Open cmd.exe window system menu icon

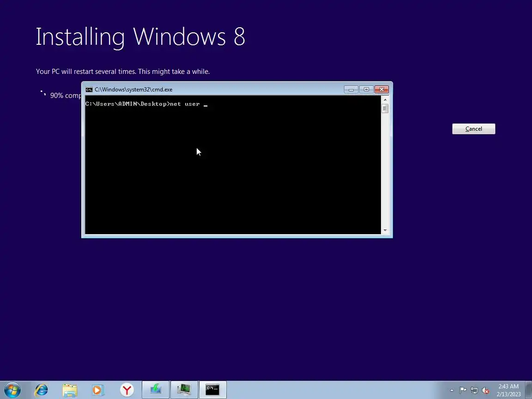[89, 90]
